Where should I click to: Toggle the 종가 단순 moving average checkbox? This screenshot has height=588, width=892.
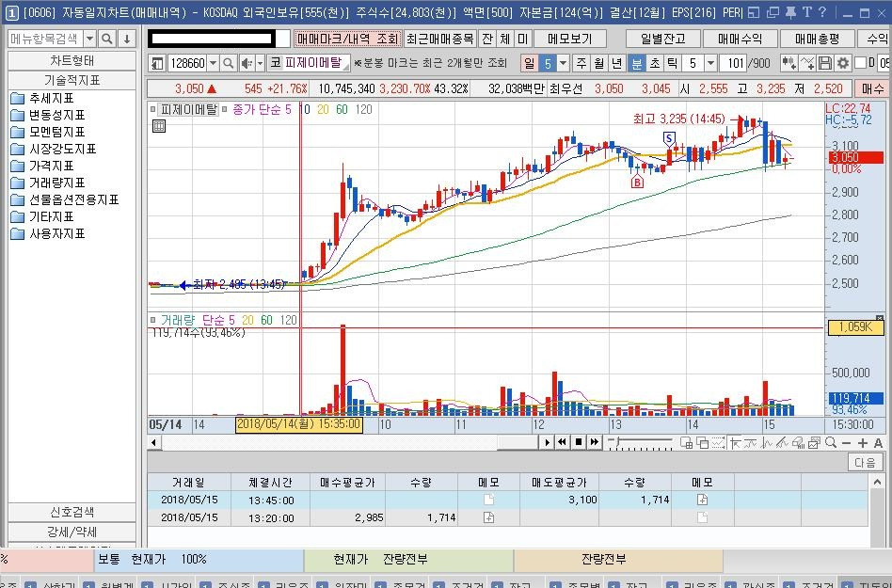coord(225,109)
